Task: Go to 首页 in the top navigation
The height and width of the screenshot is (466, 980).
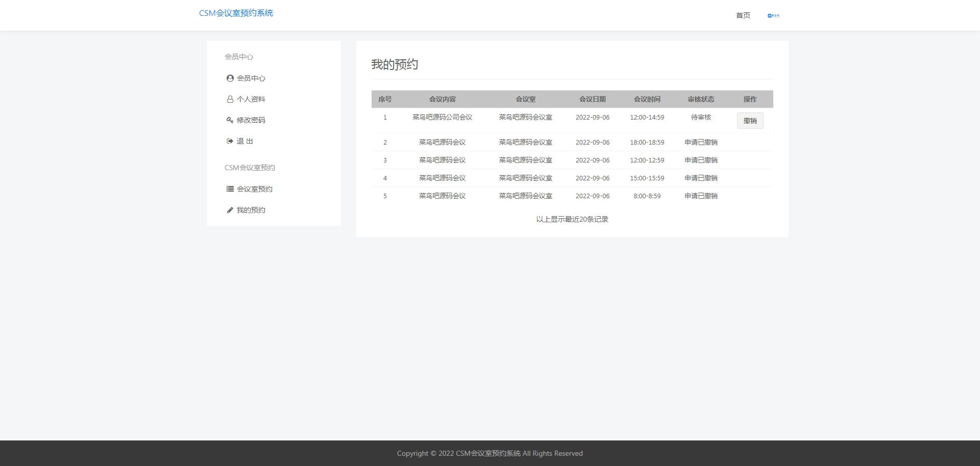Action: tap(743, 15)
